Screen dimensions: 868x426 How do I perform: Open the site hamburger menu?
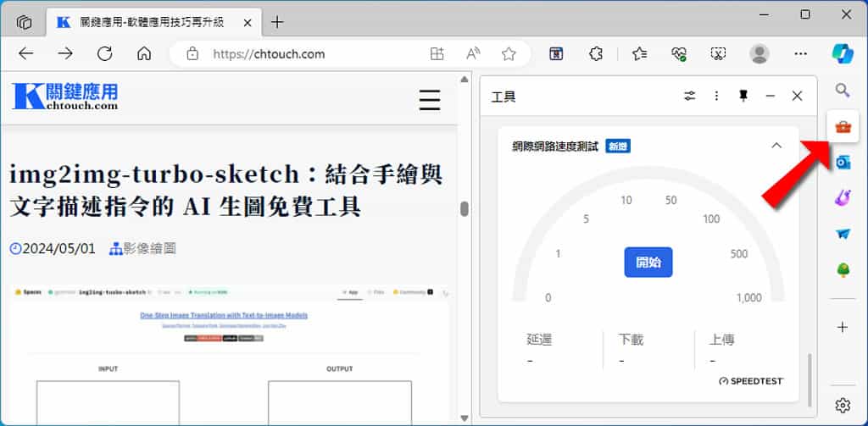430,100
